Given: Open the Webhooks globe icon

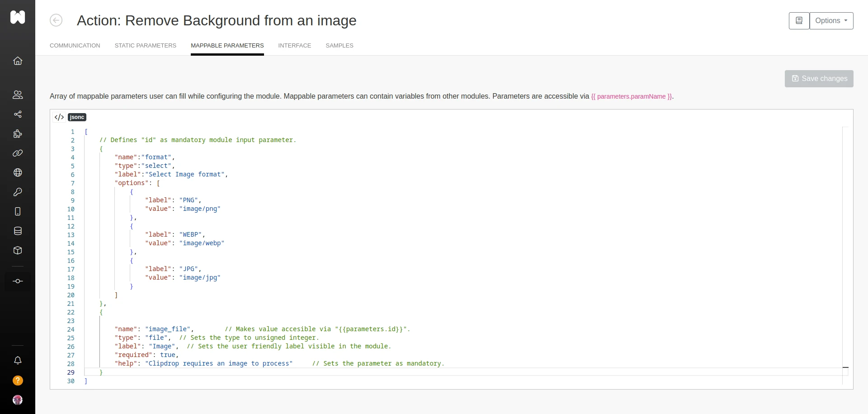Looking at the screenshot, I should click(18, 172).
